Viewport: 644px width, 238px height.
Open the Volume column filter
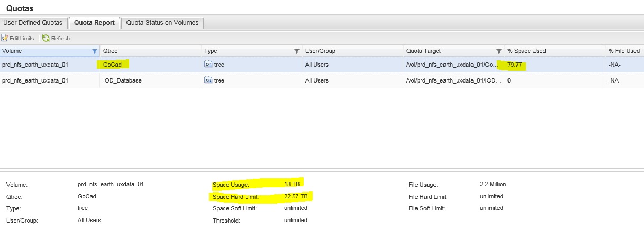(x=94, y=51)
